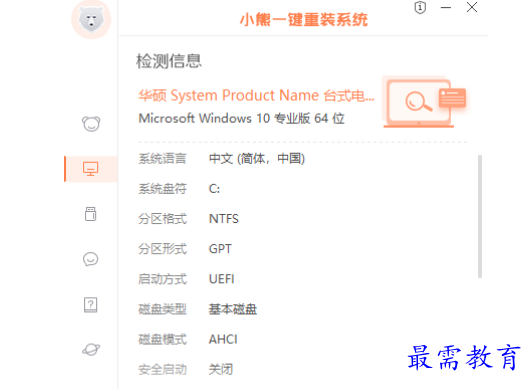
Task: Click the 系统盘符 label
Action: click(x=162, y=189)
